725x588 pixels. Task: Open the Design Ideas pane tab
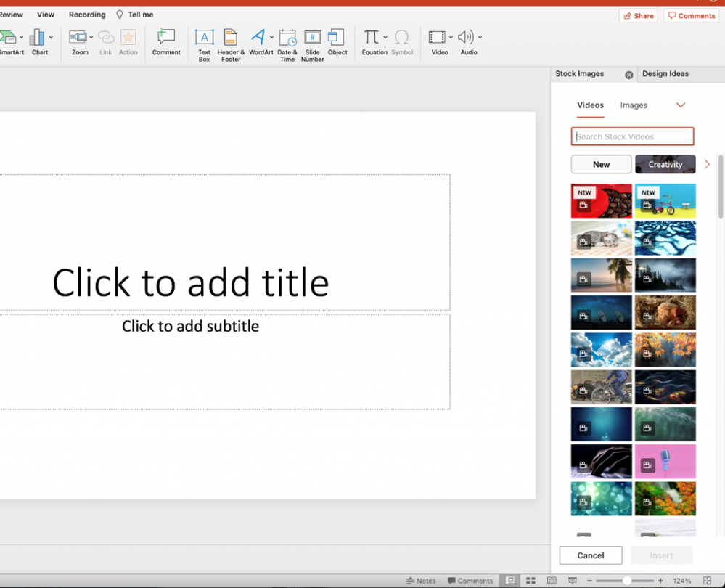click(665, 74)
